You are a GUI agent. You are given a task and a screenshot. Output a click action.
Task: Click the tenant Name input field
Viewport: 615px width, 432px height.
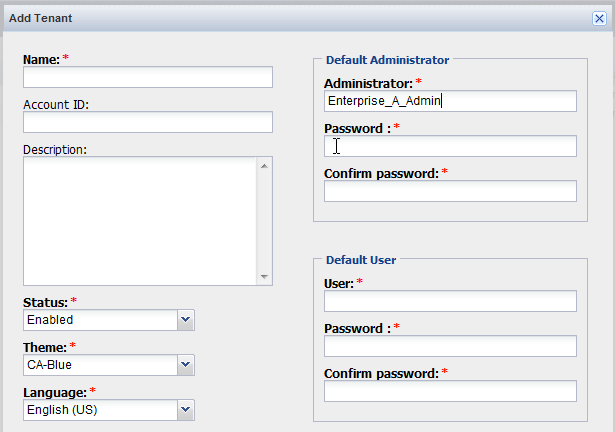[x=148, y=77]
